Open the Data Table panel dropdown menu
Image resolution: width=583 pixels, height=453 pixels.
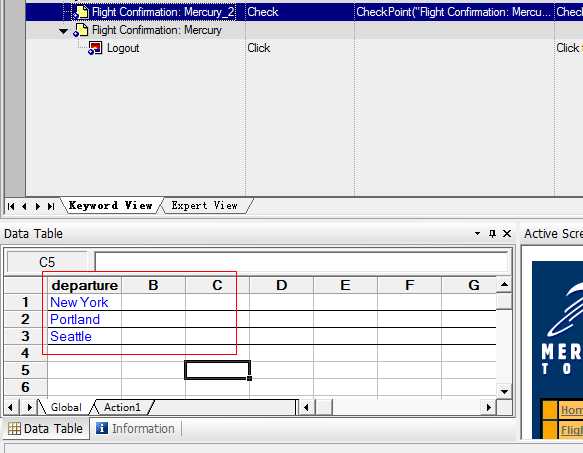[477, 234]
